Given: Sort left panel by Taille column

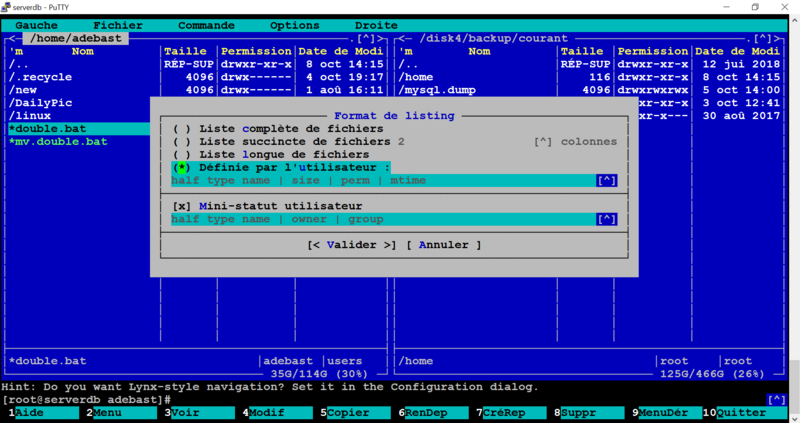Looking at the screenshot, I should pyautogui.click(x=185, y=51).
